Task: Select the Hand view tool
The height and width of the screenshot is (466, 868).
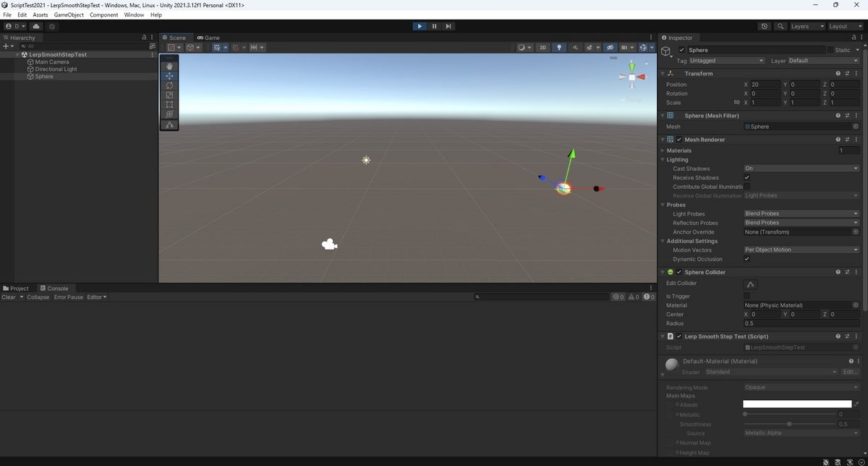Action: tap(169, 66)
